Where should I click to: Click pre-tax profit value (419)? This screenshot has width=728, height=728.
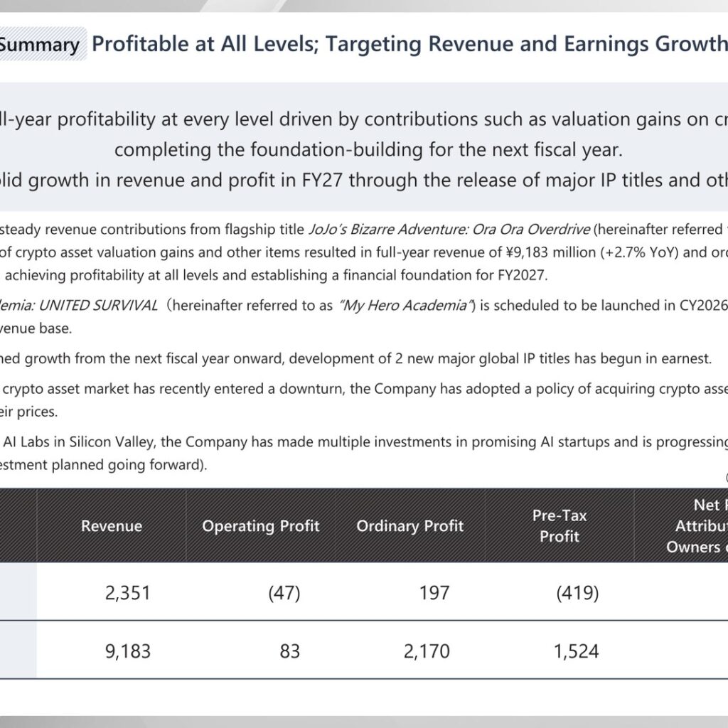pos(577,593)
